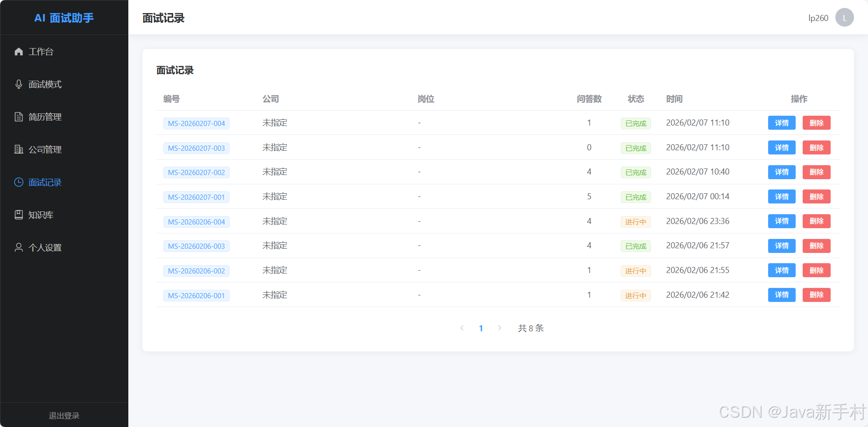Select page number 1 in pagination
The height and width of the screenshot is (427, 868).
pyautogui.click(x=481, y=328)
